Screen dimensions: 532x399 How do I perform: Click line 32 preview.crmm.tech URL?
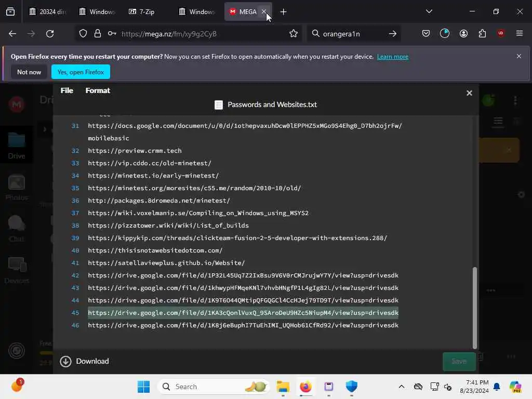[x=135, y=151]
